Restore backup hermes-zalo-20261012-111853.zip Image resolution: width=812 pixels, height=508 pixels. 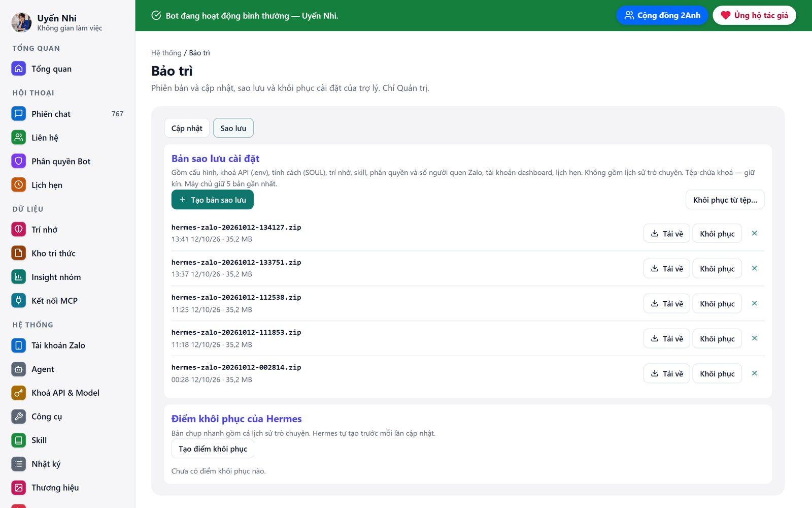click(717, 338)
